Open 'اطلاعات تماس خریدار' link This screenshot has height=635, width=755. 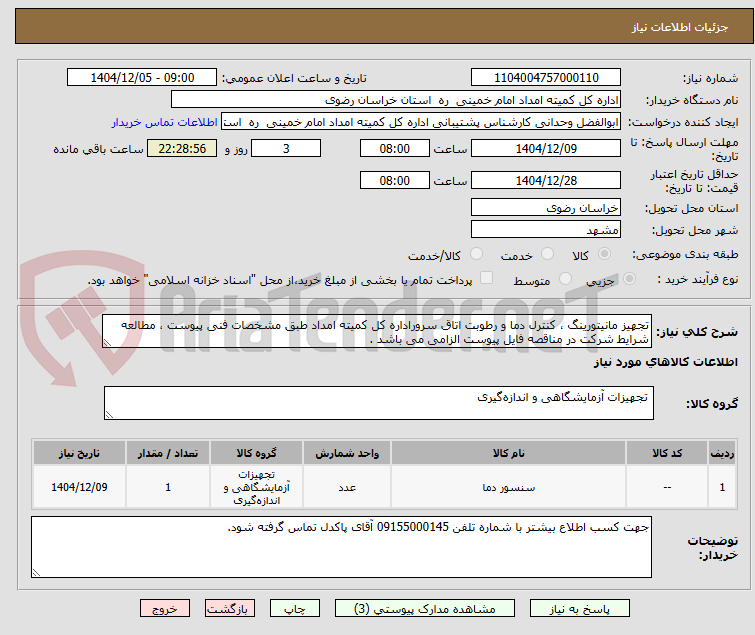tap(165, 122)
